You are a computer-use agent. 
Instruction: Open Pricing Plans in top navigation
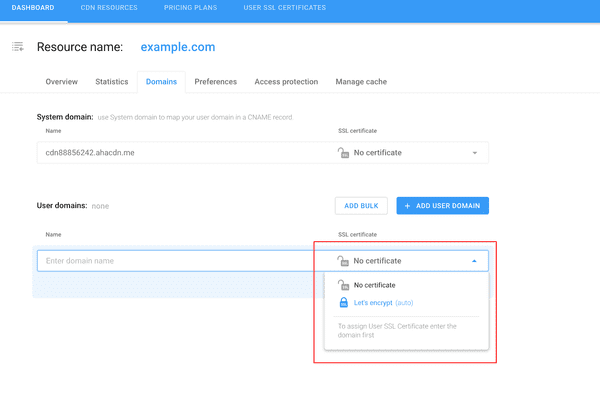click(x=191, y=8)
